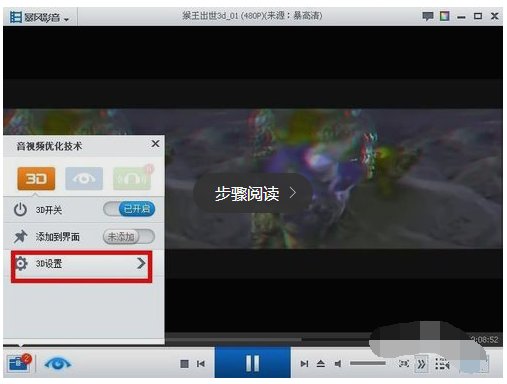
Task: Click the pin icon beside 添加到界面
Action: (20, 237)
